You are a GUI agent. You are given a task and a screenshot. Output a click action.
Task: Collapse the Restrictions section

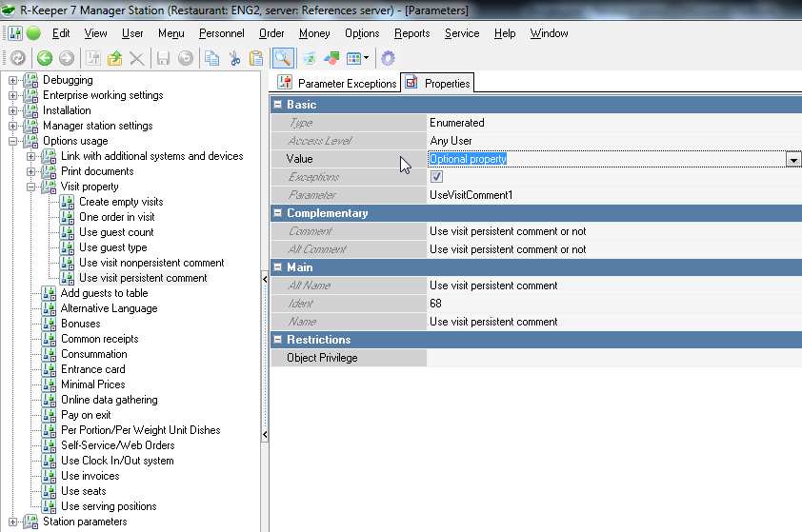tap(278, 340)
